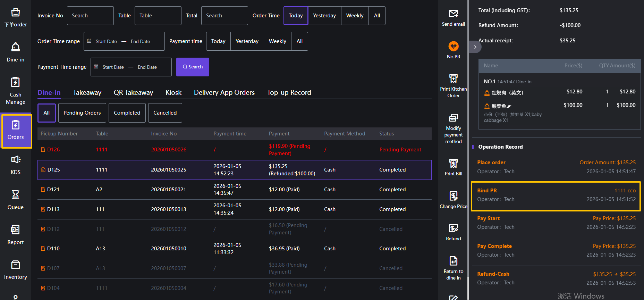
Task: Switch to the Delivery App Orders tab
Action: pos(224,93)
